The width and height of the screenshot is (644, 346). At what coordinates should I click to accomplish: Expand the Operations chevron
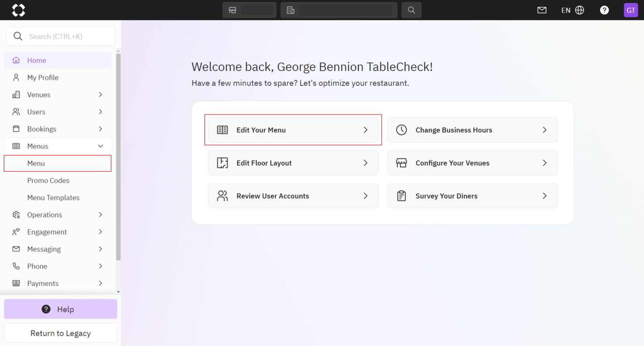(100, 215)
